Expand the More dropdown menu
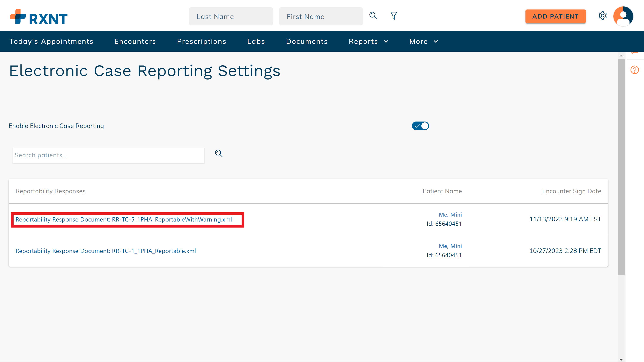644x362 pixels. (x=424, y=41)
